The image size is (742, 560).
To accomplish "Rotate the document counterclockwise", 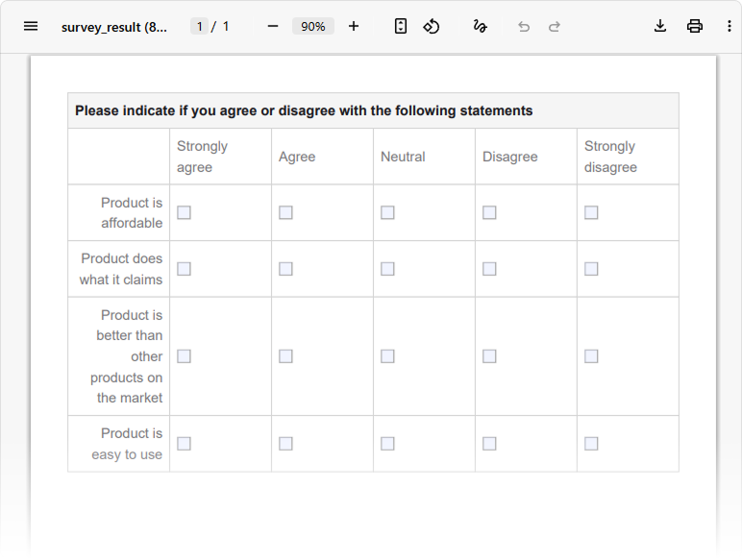I will pos(432,26).
